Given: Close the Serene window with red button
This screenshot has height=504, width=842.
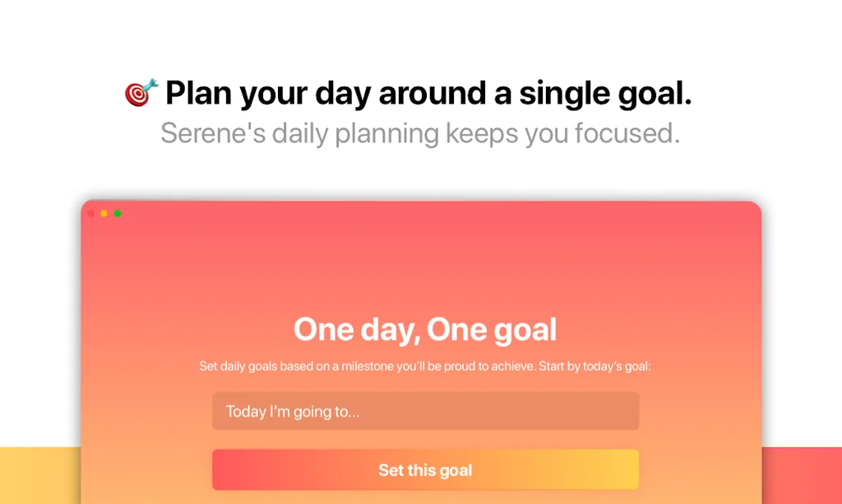Looking at the screenshot, I should click(x=91, y=214).
